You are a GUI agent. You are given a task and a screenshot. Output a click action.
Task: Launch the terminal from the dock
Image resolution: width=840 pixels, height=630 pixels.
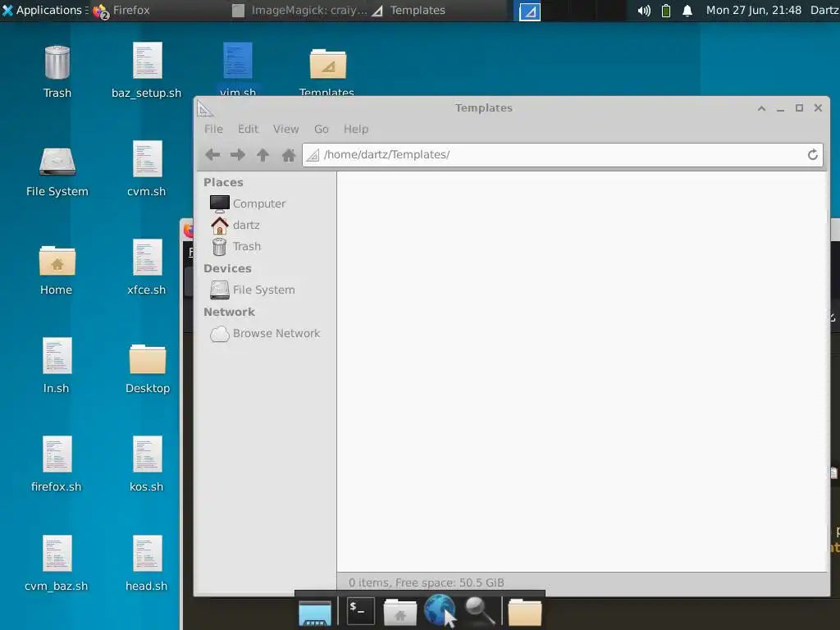[x=361, y=611]
